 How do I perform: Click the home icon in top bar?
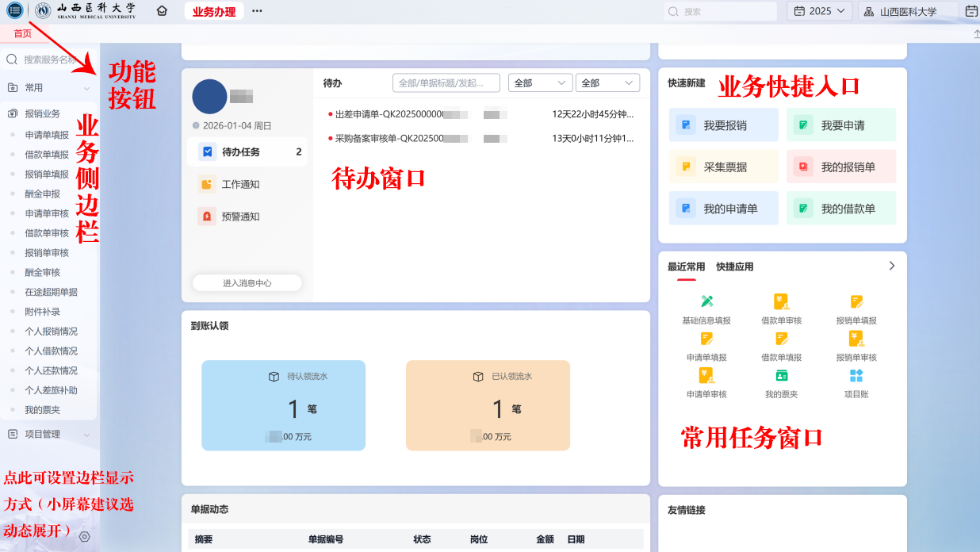(162, 11)
